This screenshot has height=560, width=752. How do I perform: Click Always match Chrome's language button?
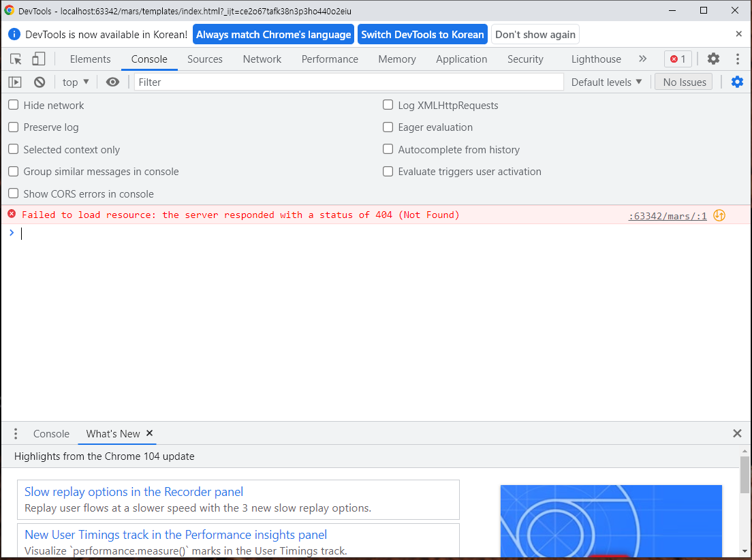[x=273, y=34]
